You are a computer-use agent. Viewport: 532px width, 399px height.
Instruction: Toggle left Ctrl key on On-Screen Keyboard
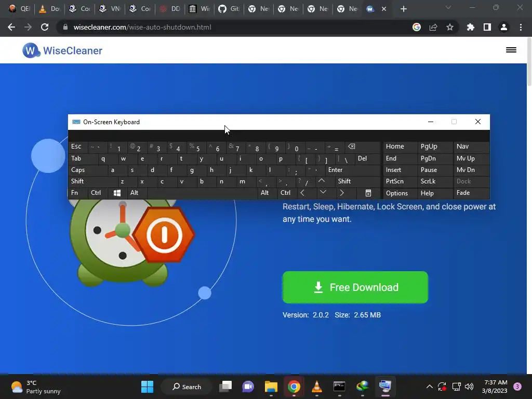click(98, 193)
